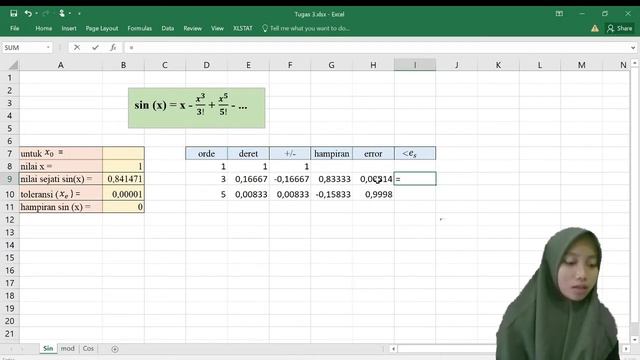
Task: Select row 15 header
Action: pos(9,258)
